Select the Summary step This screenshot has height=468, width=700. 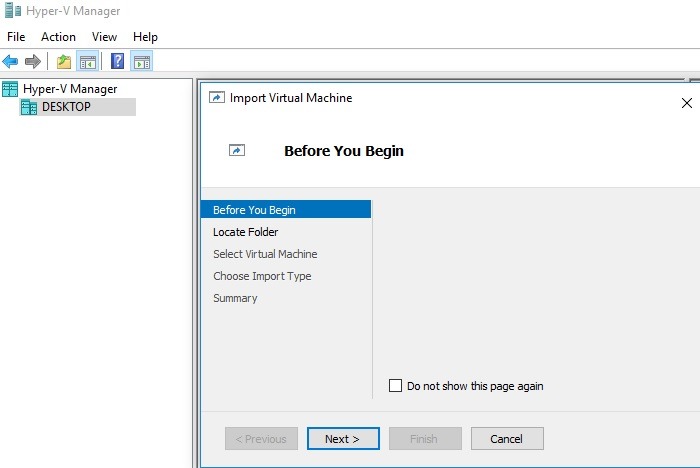pos(235,298)
